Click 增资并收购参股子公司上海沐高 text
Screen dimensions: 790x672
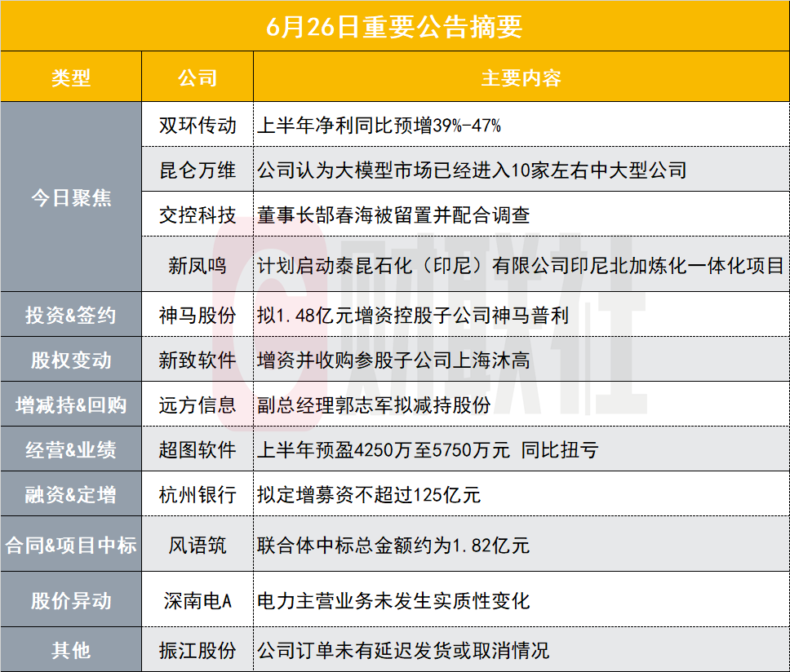point(393,360)
